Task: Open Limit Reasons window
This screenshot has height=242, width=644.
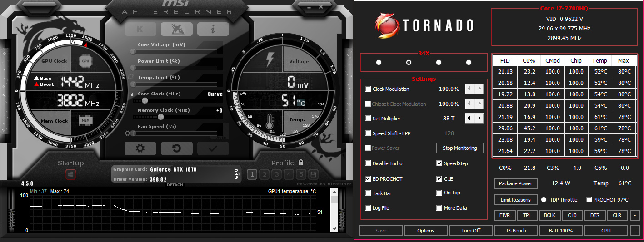Action: pyautogui.click(x=515, y=200)
